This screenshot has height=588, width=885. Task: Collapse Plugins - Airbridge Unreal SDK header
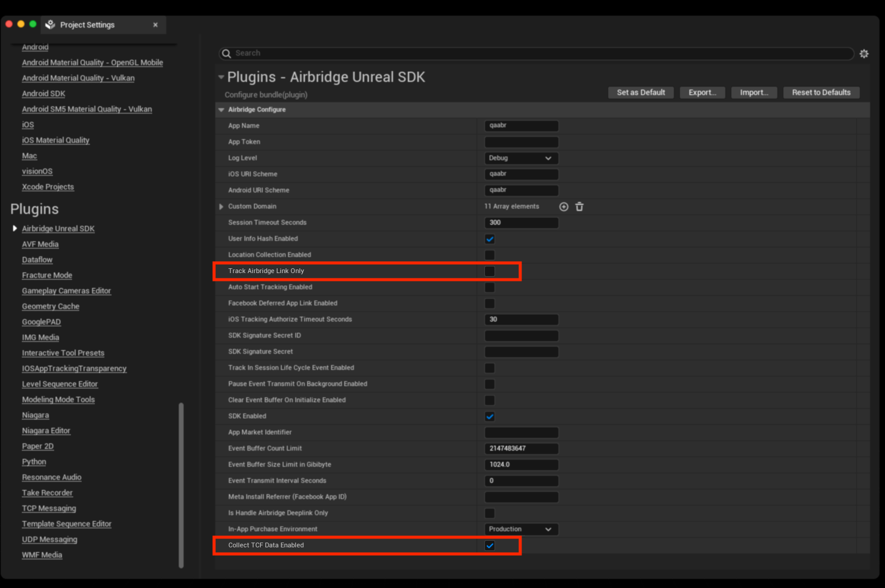click(x=221, y=77)
